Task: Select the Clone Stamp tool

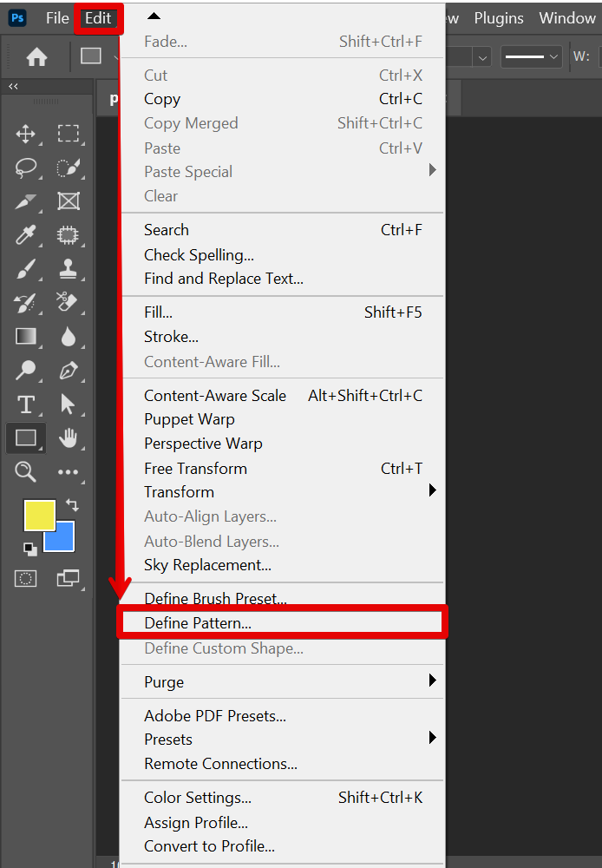Action: coord(68,269)
